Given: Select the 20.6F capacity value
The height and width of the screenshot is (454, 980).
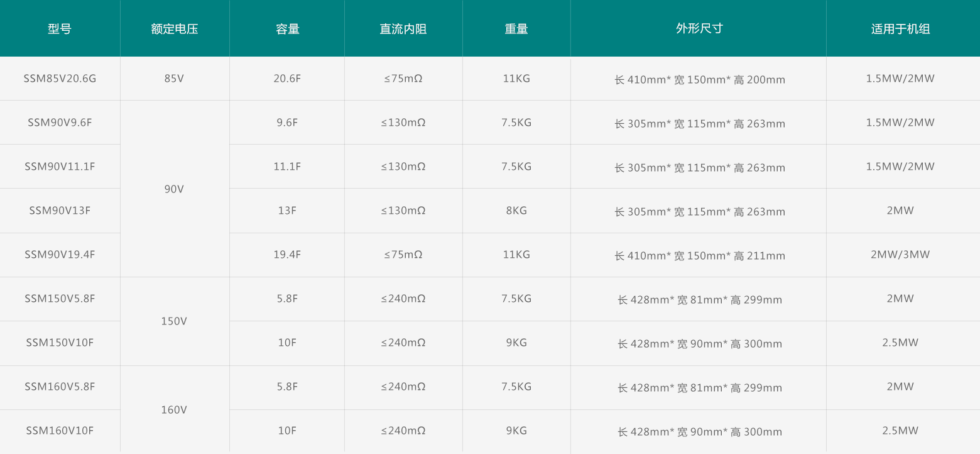Looking at the screenshot, I should coord(287,79).
